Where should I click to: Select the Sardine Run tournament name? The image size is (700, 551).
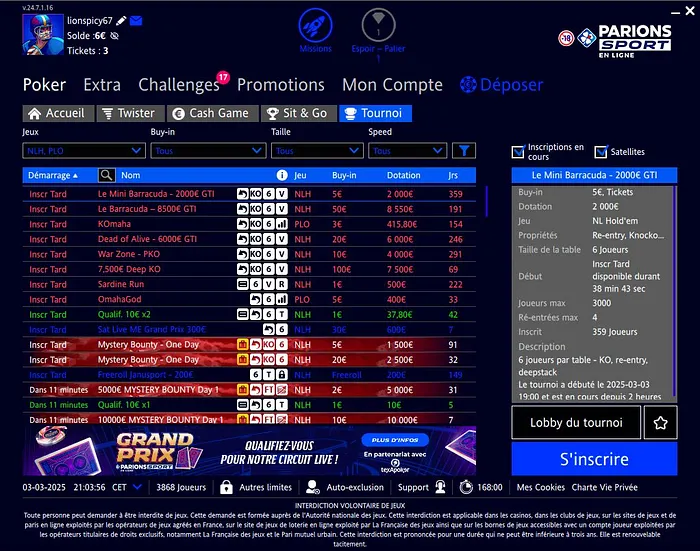pos(121,284)
